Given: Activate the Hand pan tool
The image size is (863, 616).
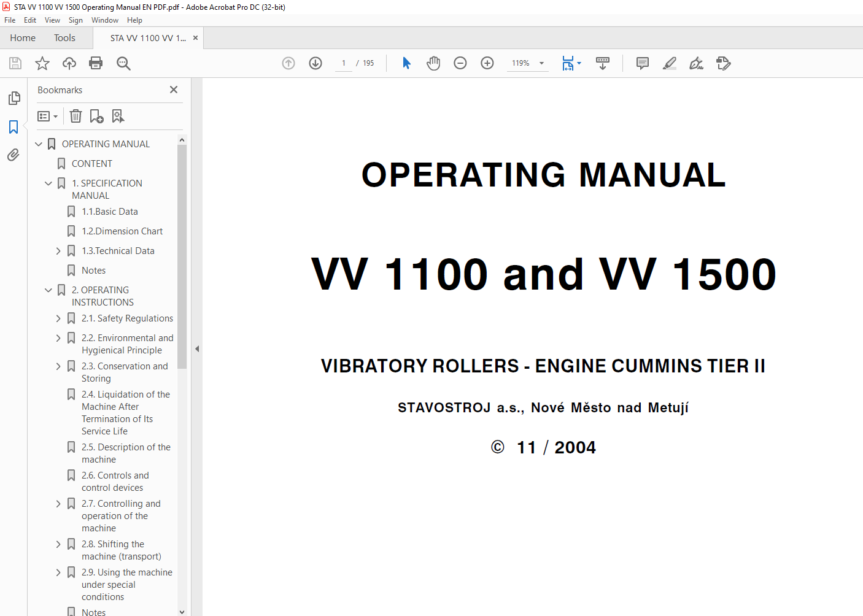Looking at the screenshot, I should click(x=433, y=63).
